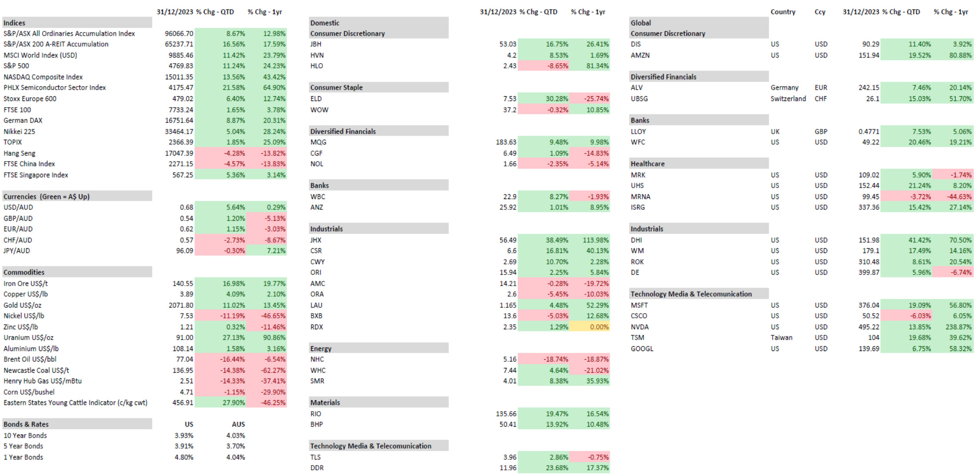Viewport: 980px width, 476px height.
Task: Click the Bonds & Rates section header
Action: click(x=26, y=424)
